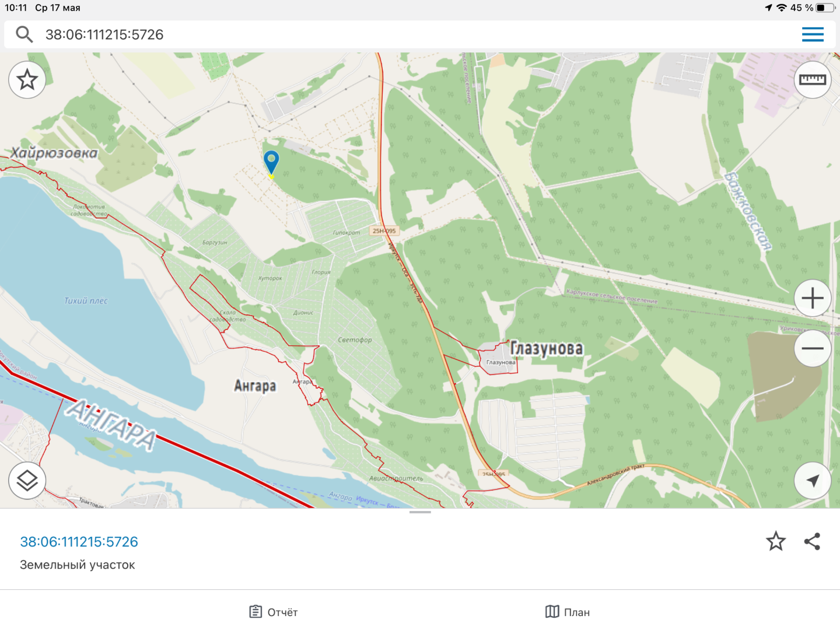Share the land parcel info

point(812,541)
